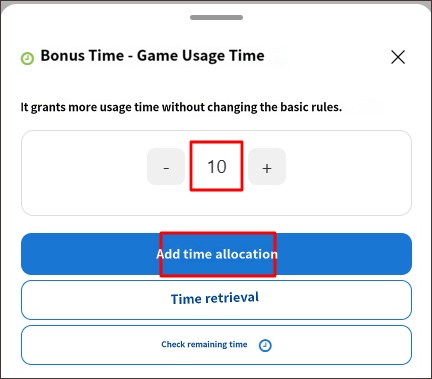Click the description about granting more usage time

coord(181,107)
